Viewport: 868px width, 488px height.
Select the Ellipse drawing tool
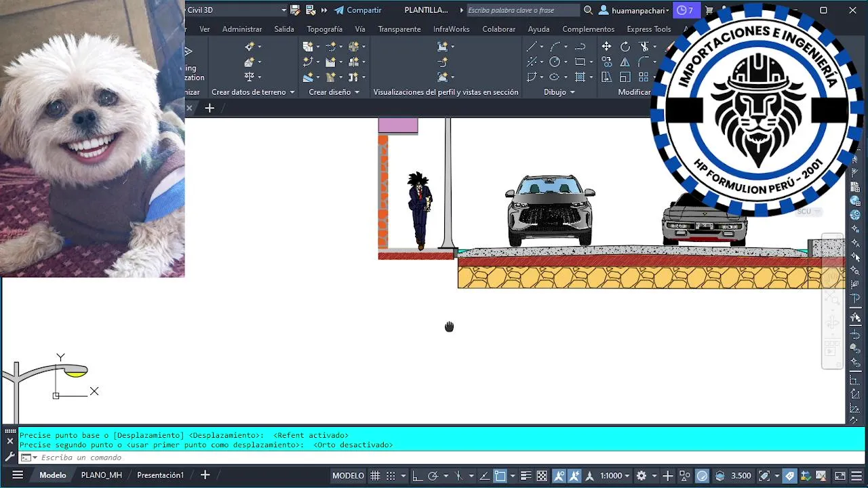(555, 77)
